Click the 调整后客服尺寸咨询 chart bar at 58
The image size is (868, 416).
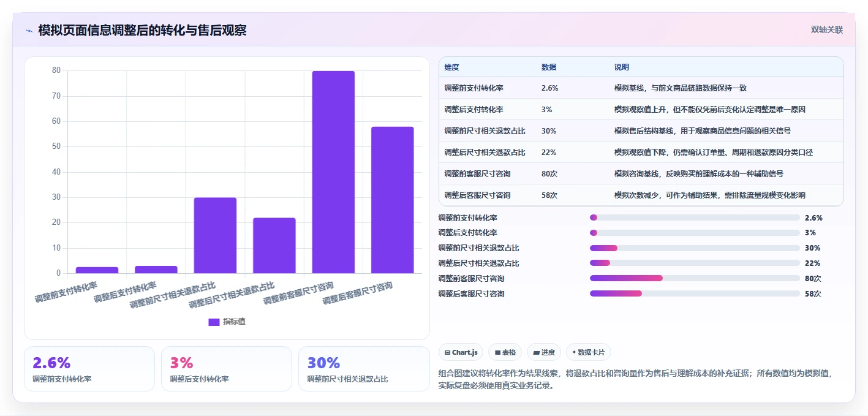point(393,200)
